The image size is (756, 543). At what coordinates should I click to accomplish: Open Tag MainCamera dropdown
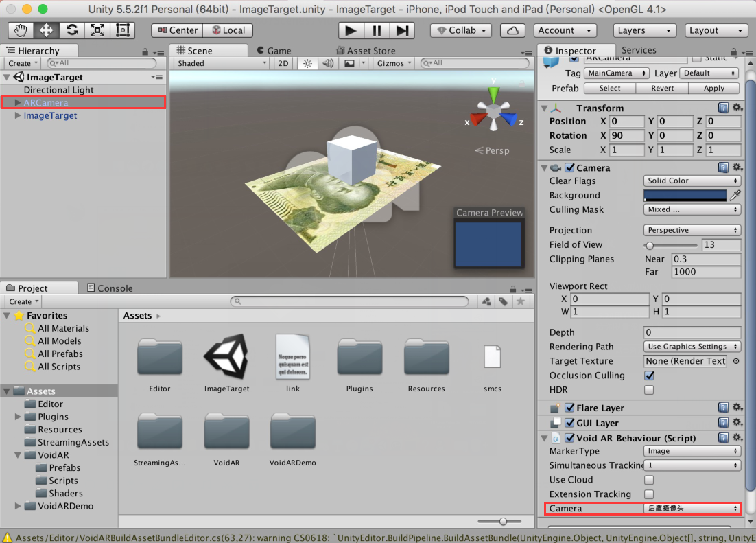(617, 73)
